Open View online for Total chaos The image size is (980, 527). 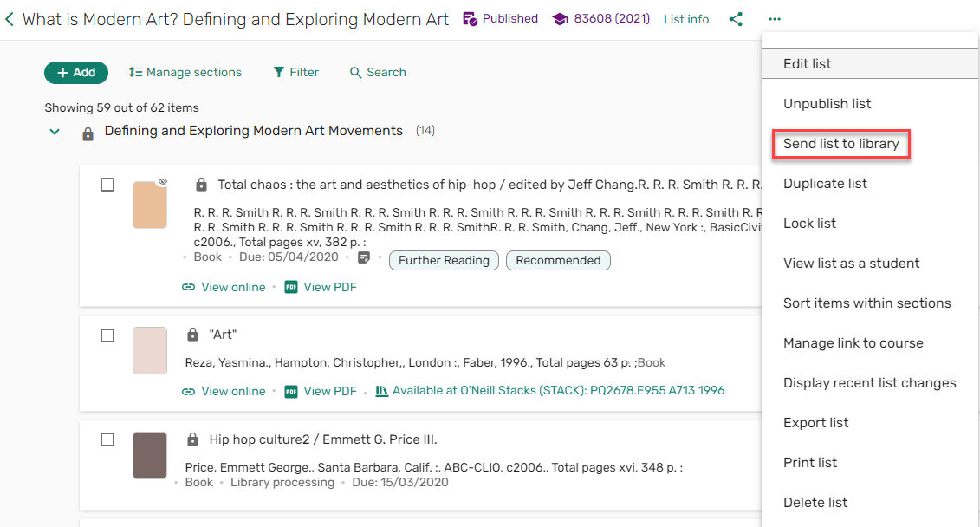click(224, 288)
